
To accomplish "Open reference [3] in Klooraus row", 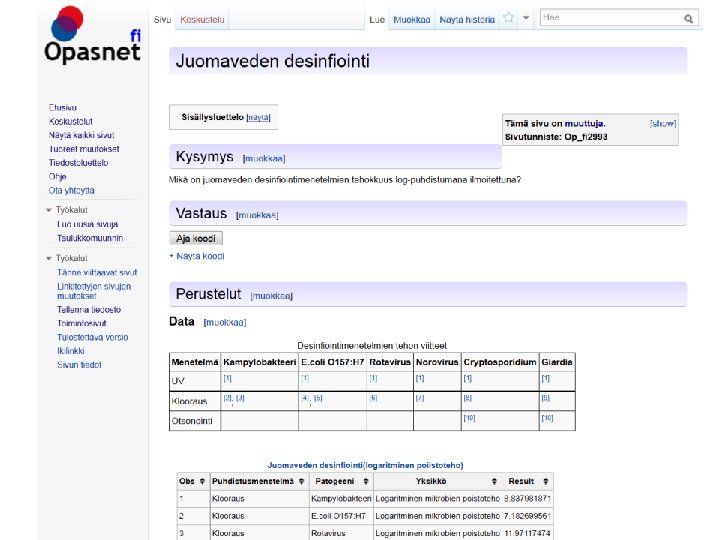I will pyautogui.click(x=240, y=398).
